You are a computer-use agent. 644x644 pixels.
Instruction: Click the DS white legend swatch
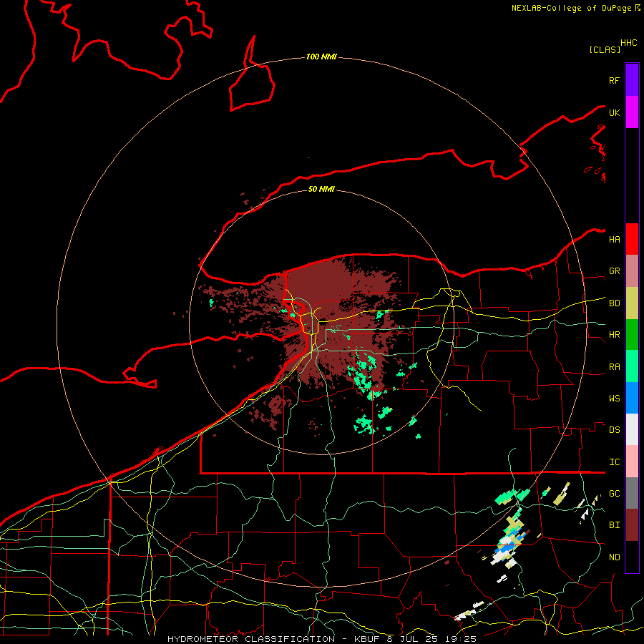632,429
